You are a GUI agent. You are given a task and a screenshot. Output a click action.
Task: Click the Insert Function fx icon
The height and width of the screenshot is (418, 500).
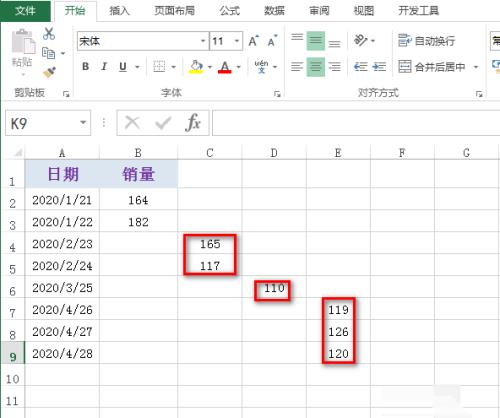[x=193, y=123]
